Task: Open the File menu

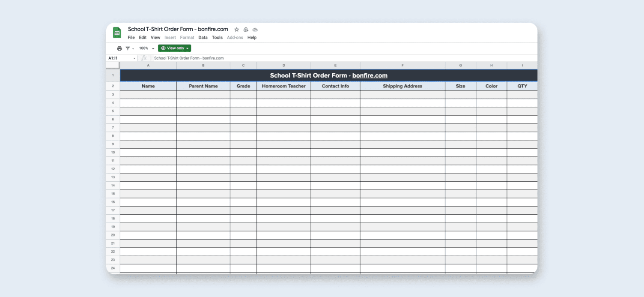Action: (x=131, y=37)
